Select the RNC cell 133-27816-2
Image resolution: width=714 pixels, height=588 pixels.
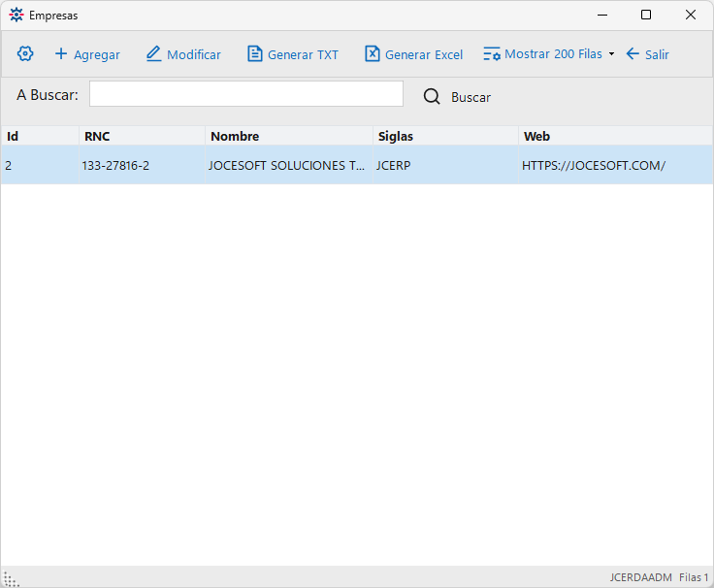pos(142,165)
